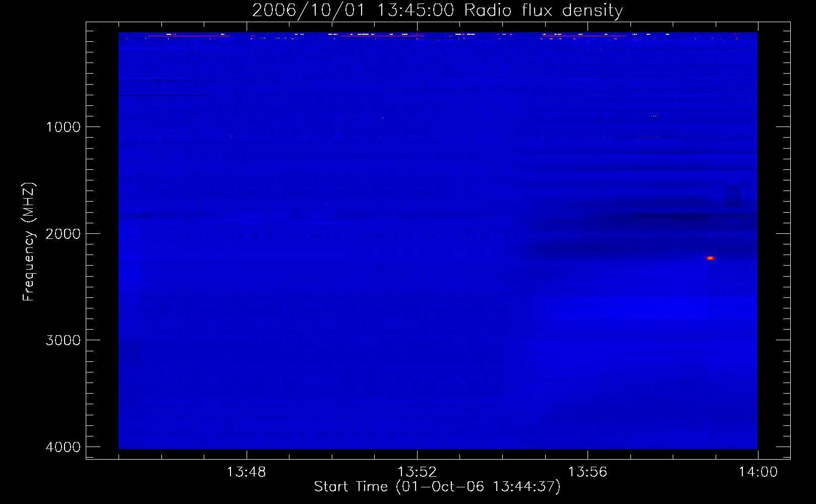
Task: Click the 2000 frequency tick label
Action: coord(63,234)
